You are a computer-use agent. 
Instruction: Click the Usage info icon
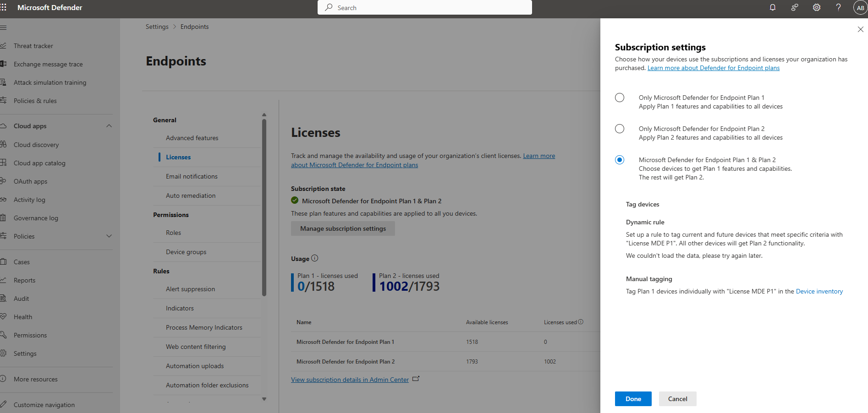(315, 258)
